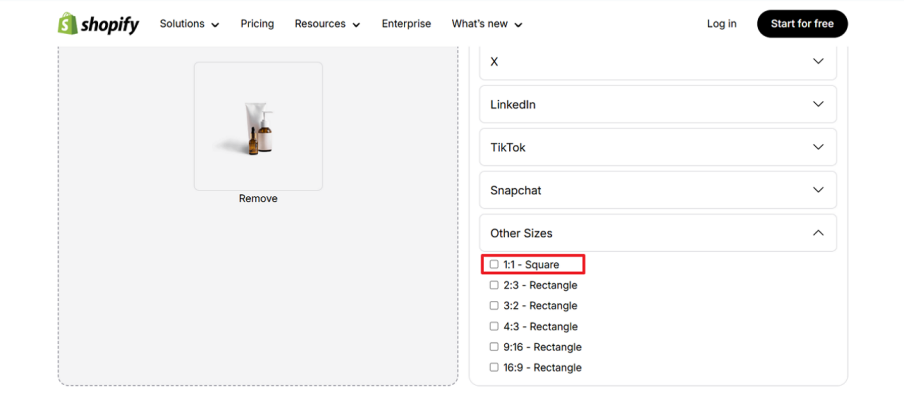Tick the 4:3 - Rectangle checkbox
This screenshot has height=394, width=904.
494,326
